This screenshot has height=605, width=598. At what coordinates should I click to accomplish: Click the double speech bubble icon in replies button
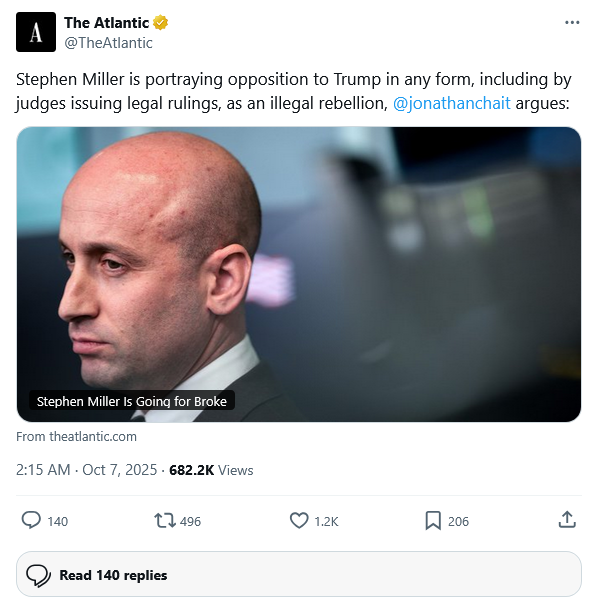pyautogui.click(x=38, y=575)
